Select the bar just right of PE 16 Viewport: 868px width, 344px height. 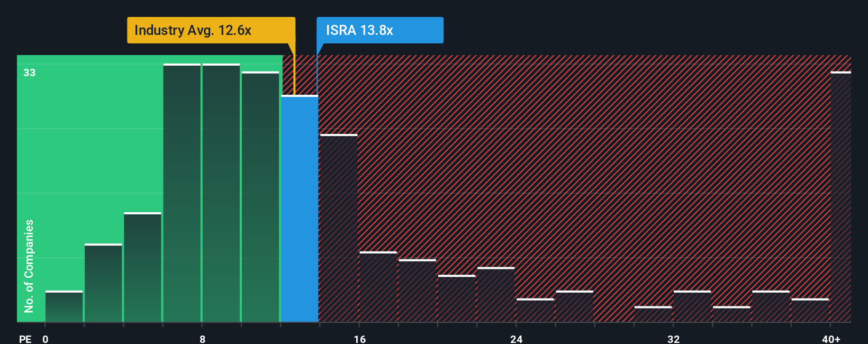click(x=378, y=287)
